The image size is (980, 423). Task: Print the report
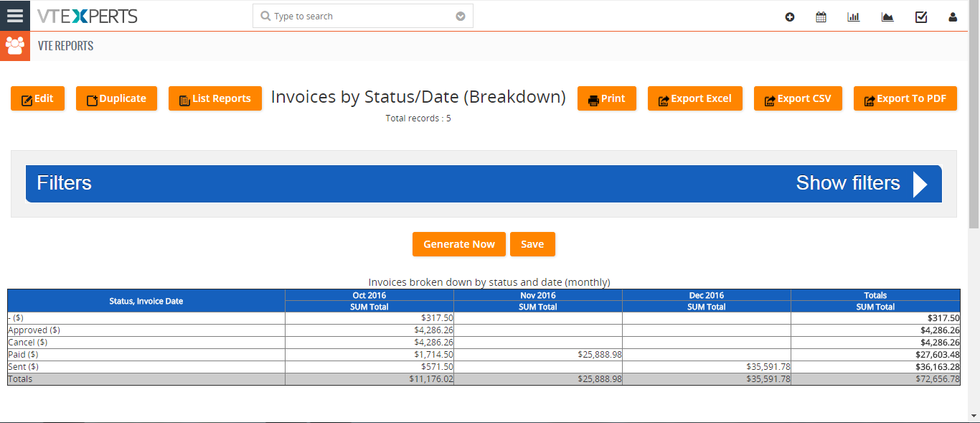[607, 98]
